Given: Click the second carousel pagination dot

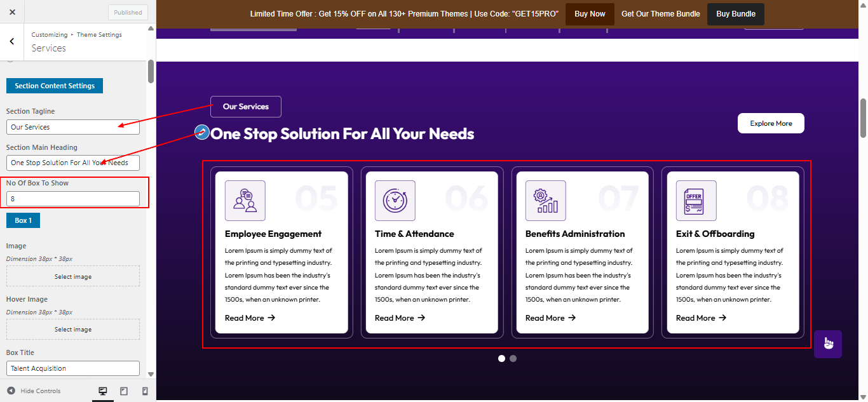Looking at the screenshot, I should click(x=513, y=358).
